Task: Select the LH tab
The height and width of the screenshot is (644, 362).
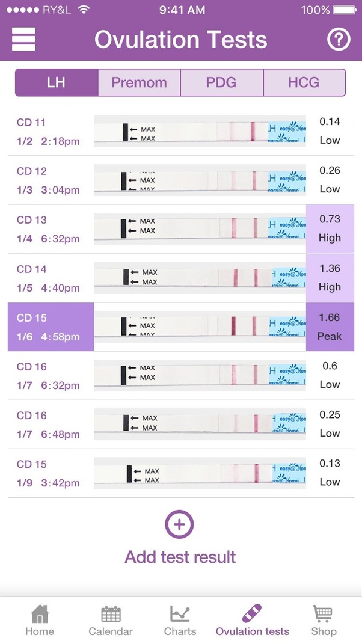Action: pyautogui.click(x=57, y=82)
